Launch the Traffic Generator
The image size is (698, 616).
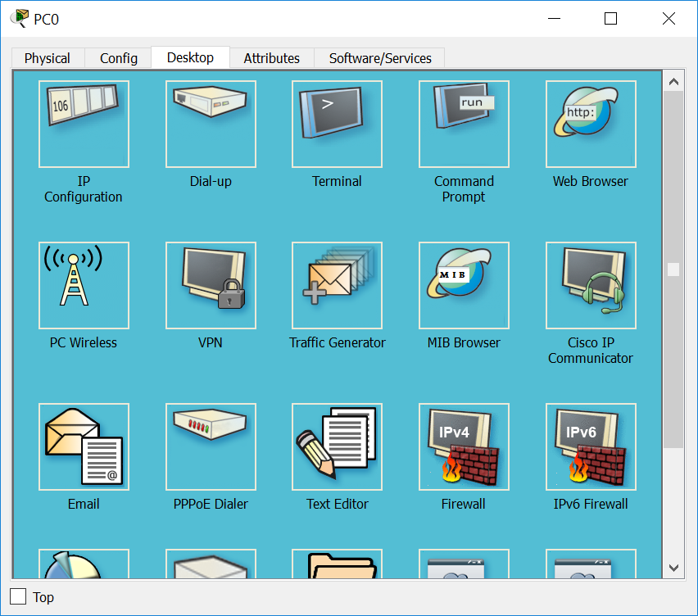pyautogui.click(x=337, y=285)
